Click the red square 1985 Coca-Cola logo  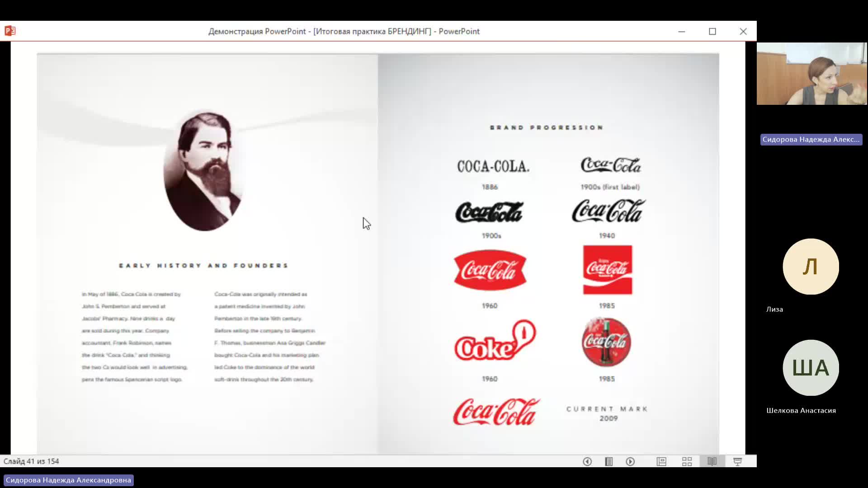point(608,270)
